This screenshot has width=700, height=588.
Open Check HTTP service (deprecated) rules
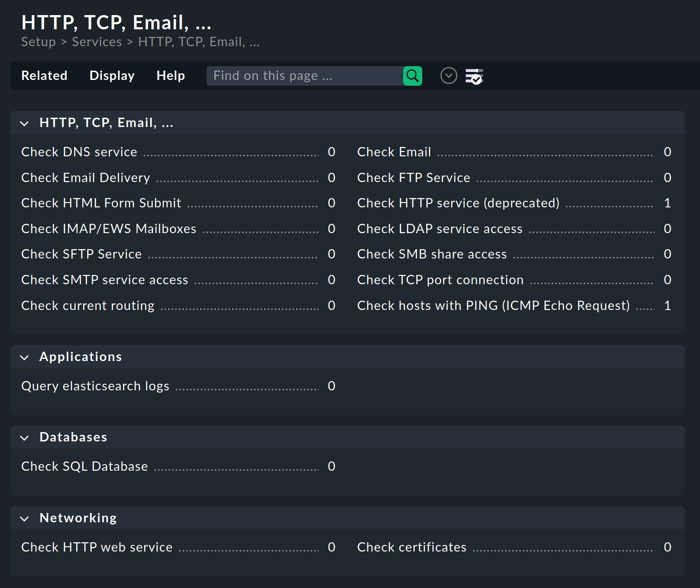coord(458,203)
